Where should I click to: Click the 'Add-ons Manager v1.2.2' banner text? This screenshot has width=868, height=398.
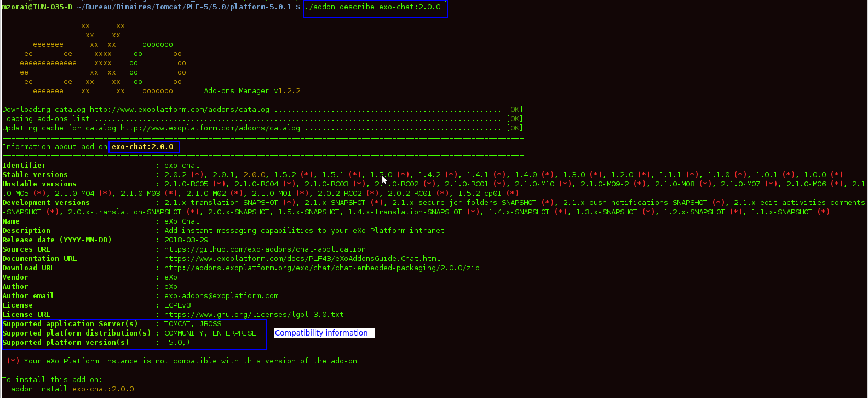click(252, 90)
